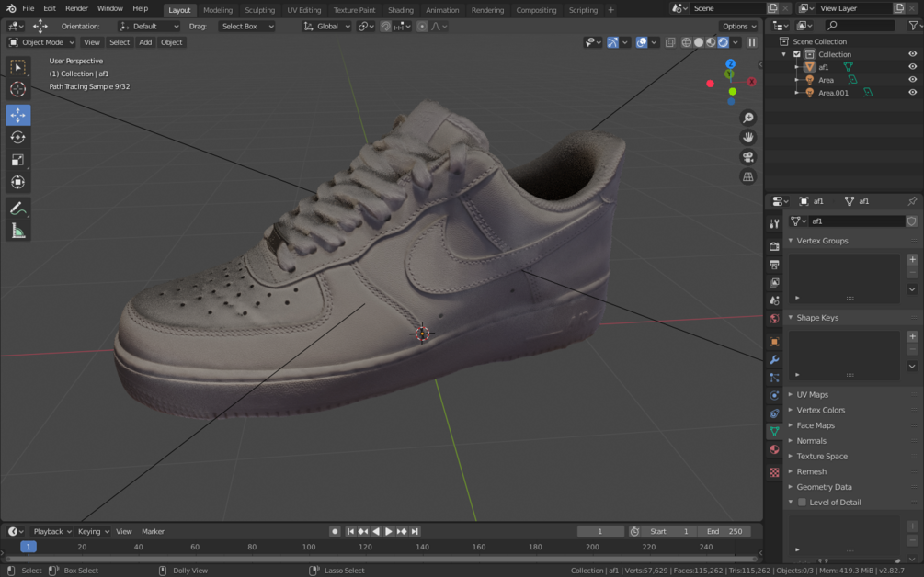924x577 pixels.
Task: Select the Select Box tool in toolbar
Action: (17, 67)
